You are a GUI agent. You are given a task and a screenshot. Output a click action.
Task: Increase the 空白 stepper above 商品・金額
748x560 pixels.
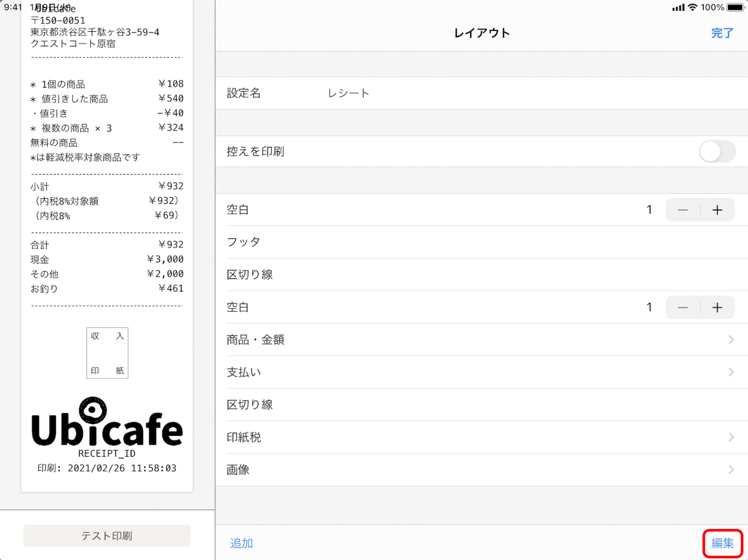point(717,307)
